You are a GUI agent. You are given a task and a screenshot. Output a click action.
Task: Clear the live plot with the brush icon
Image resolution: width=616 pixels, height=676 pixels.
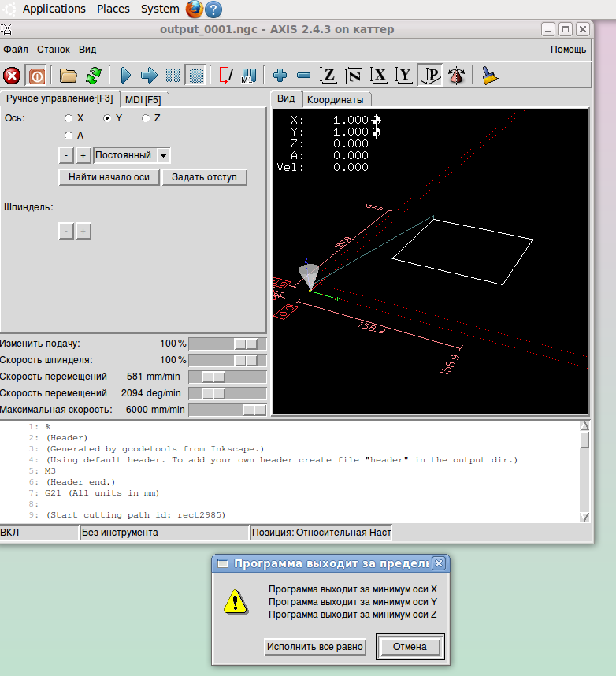pos(490,76)
